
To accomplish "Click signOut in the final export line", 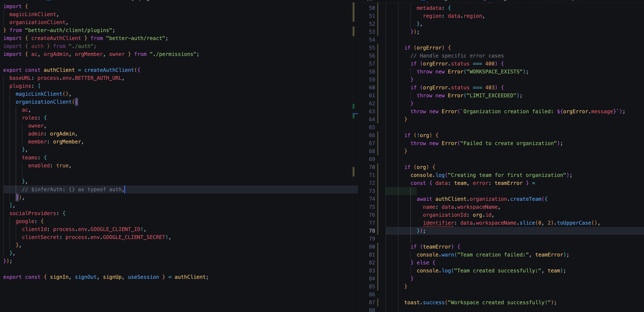I will tap(86, 277).
